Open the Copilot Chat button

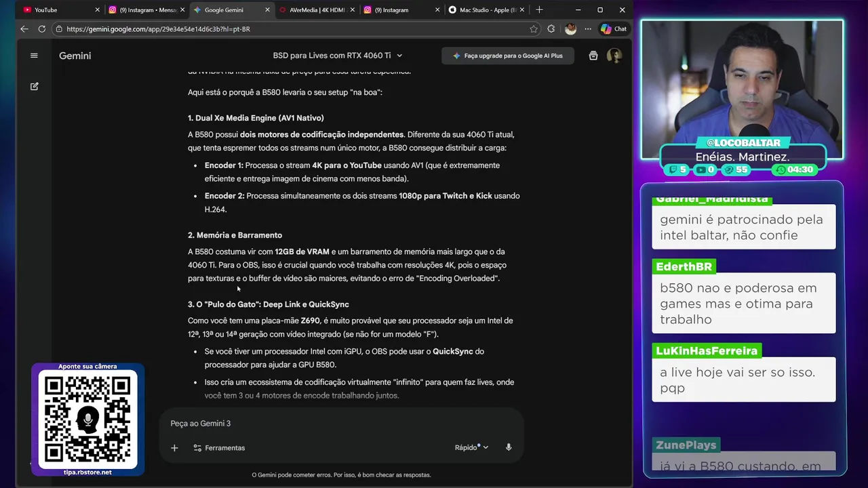click(614, 29)
